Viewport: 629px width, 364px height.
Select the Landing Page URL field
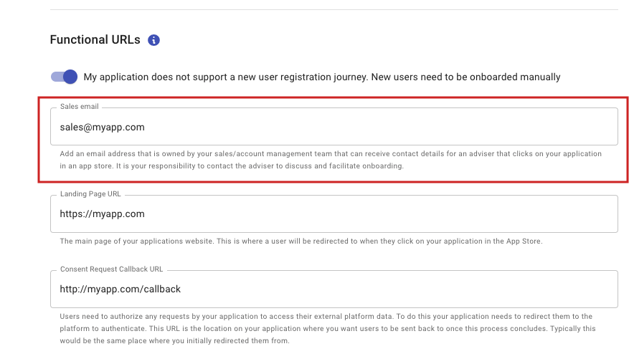tap(334, 214)
